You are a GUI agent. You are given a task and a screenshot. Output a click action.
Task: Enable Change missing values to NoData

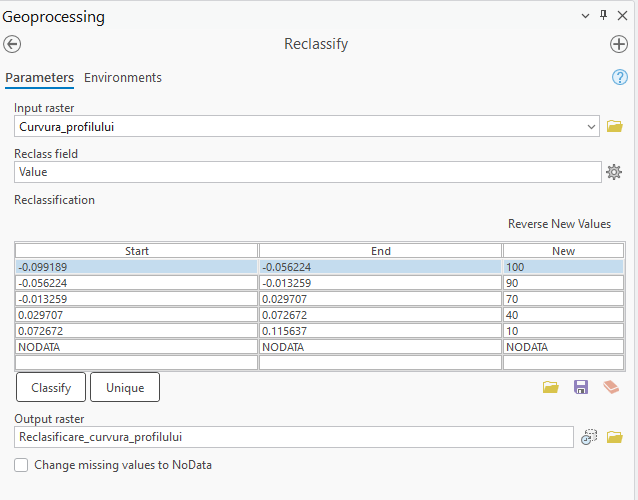click(22, 465)
